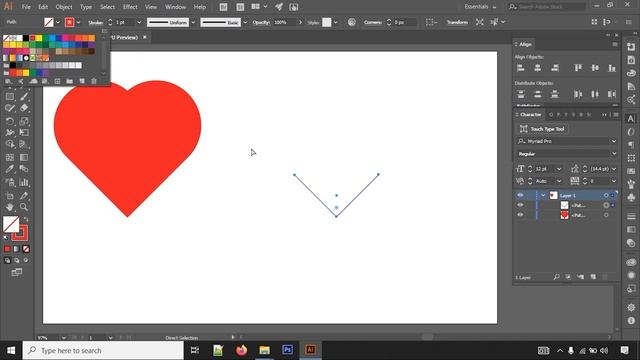Set color mode to None below fill
Viewport: 640px width, 360px height.
click(x=26, y=249)
